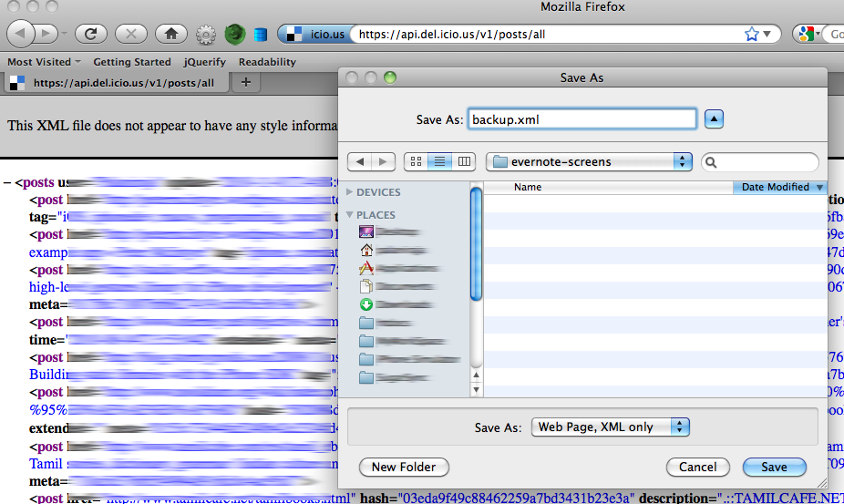Open Google search engine selector
The height and width of the screenshot is (504, 844).
(x=809, y=34)
